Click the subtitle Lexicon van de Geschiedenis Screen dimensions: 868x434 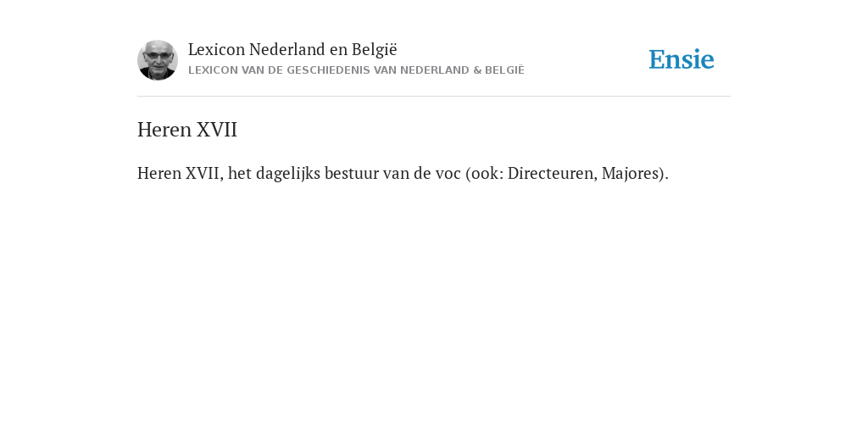pos(356,70)
